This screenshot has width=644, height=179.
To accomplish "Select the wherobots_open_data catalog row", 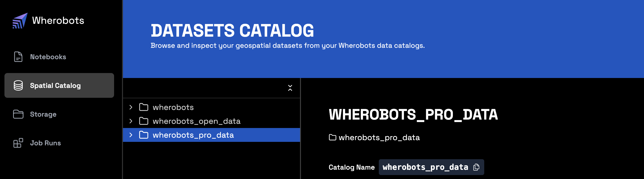I will (x=212, y=121).
